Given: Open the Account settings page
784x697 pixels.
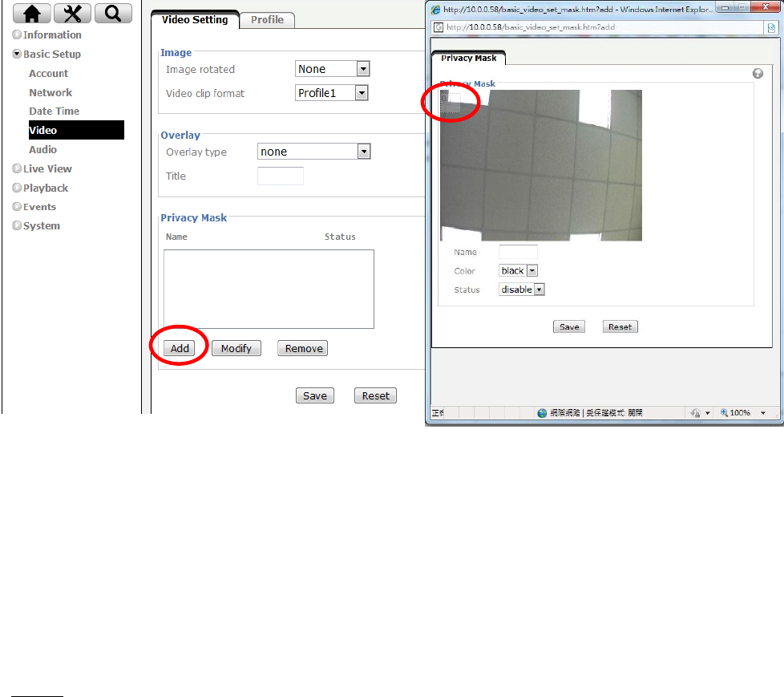Looking at the screenshot, I should [x=49, y=73].
